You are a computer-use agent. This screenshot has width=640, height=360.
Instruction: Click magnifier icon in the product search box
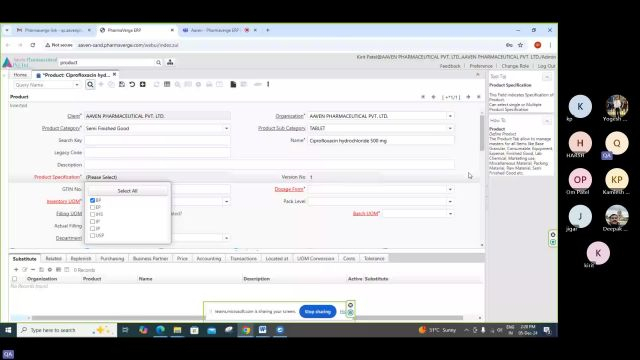[158, 62]
